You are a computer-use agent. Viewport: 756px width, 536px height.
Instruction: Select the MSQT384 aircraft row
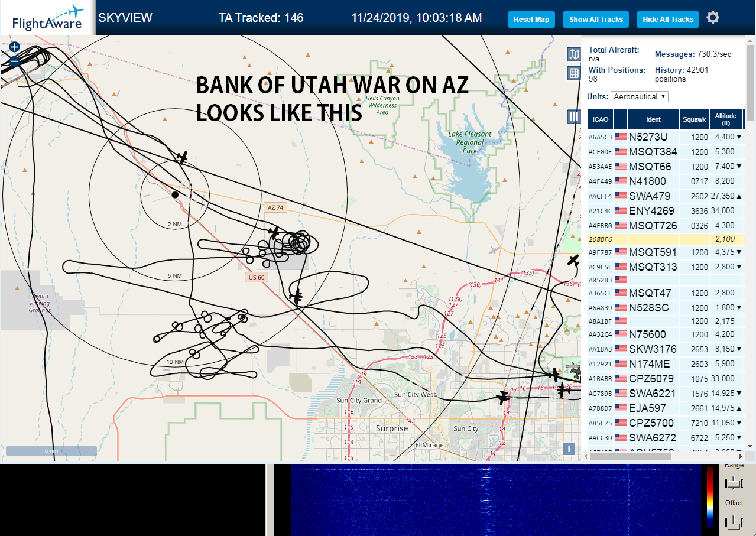click(x=666, y=152)
